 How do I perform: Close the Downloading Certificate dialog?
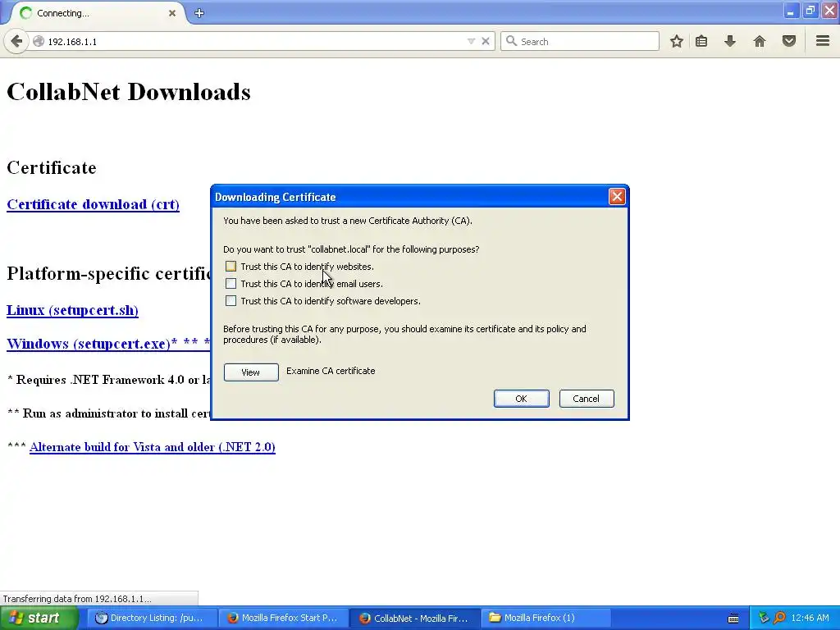(617, 197)
